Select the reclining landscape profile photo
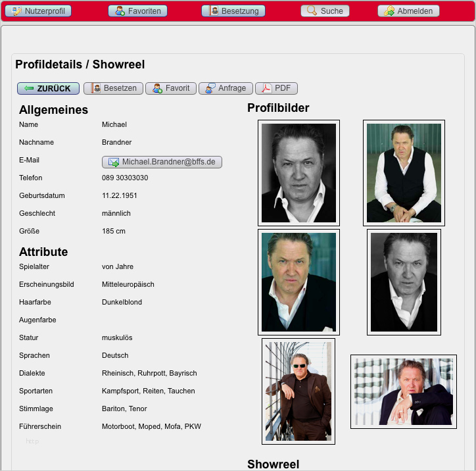 (x=403, y=391)
